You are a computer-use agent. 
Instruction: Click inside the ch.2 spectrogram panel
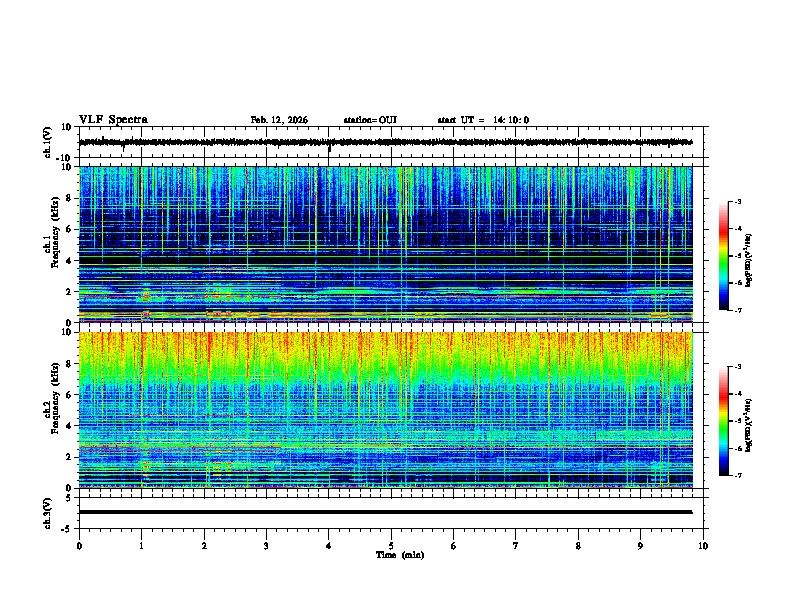click(x=385, y=410)
